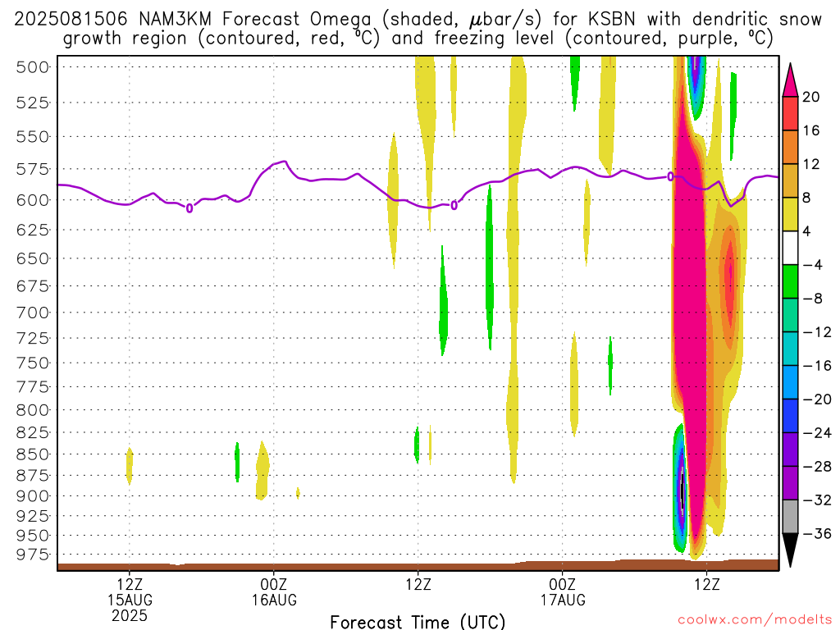Click the 800 pressure level label
Viewport: 840px width, 630px height.
pos(33,410)
